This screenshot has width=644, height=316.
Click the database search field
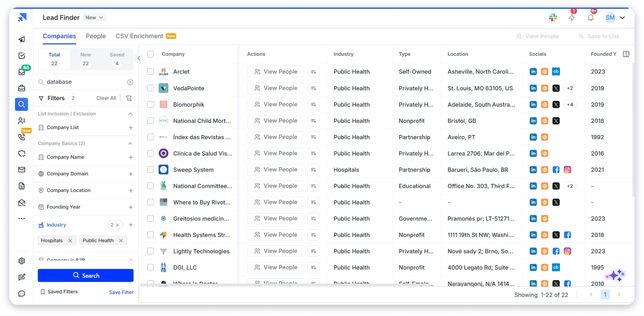86,82
